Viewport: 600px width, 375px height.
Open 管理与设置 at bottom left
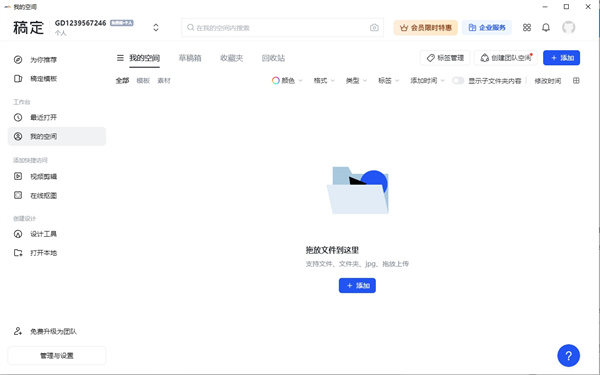point(57,356)
